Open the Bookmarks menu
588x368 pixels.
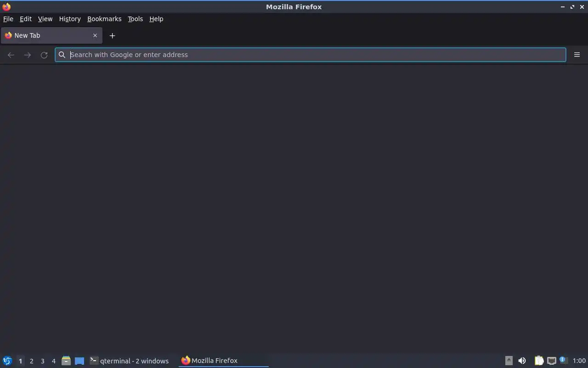[x=104, y=19]
